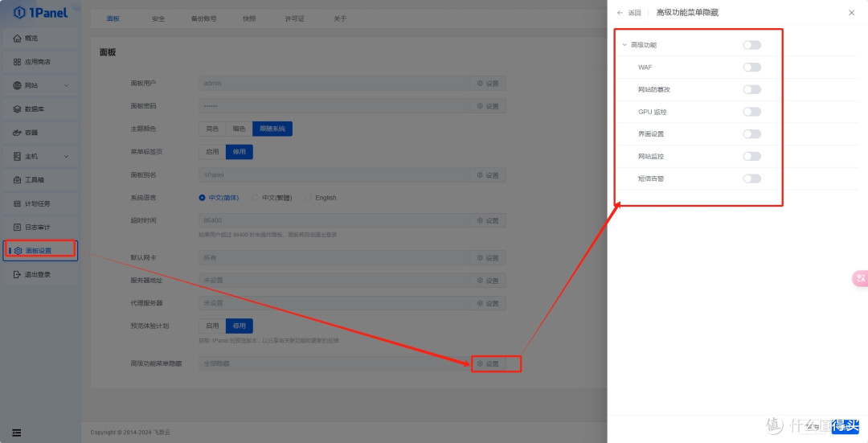The height and width of the screenshot is (443, 868).
Task: Open the 工具箱 toolbox icon
Action: [18, 180]
